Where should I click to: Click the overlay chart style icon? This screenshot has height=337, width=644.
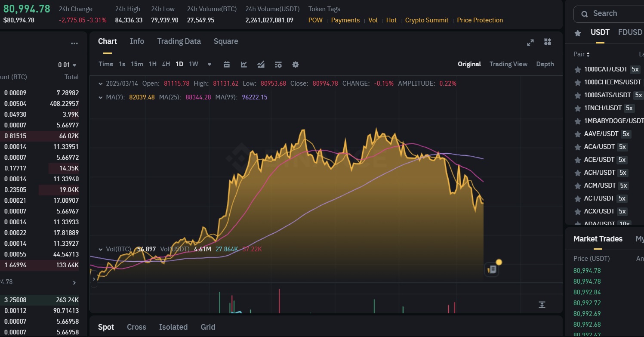coord(261,64)
